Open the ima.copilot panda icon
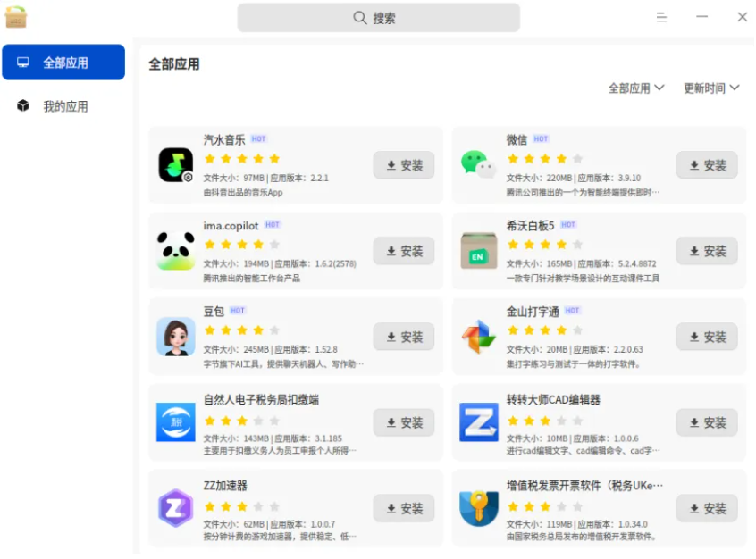This screenshot has height=559, width=756. 176,251
